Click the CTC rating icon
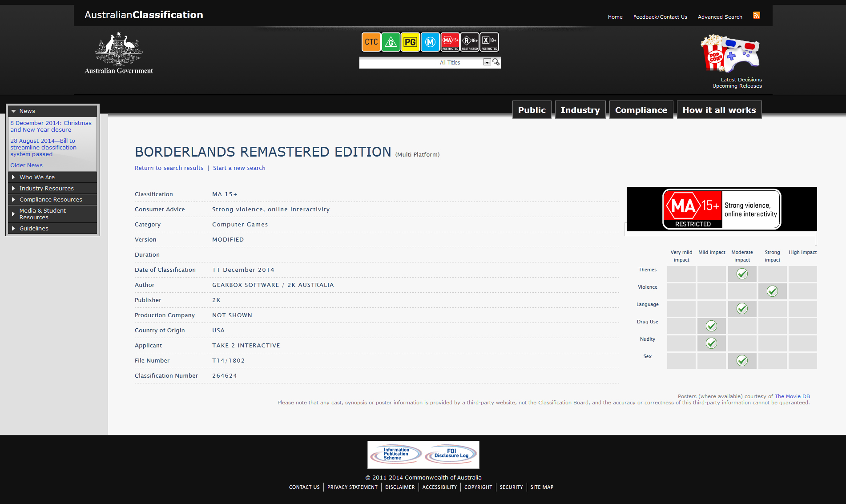 (371, 42)
